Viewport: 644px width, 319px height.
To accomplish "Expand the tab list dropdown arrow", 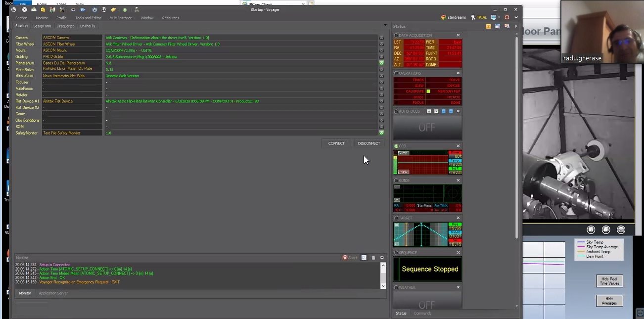I will tap(385, 25).
